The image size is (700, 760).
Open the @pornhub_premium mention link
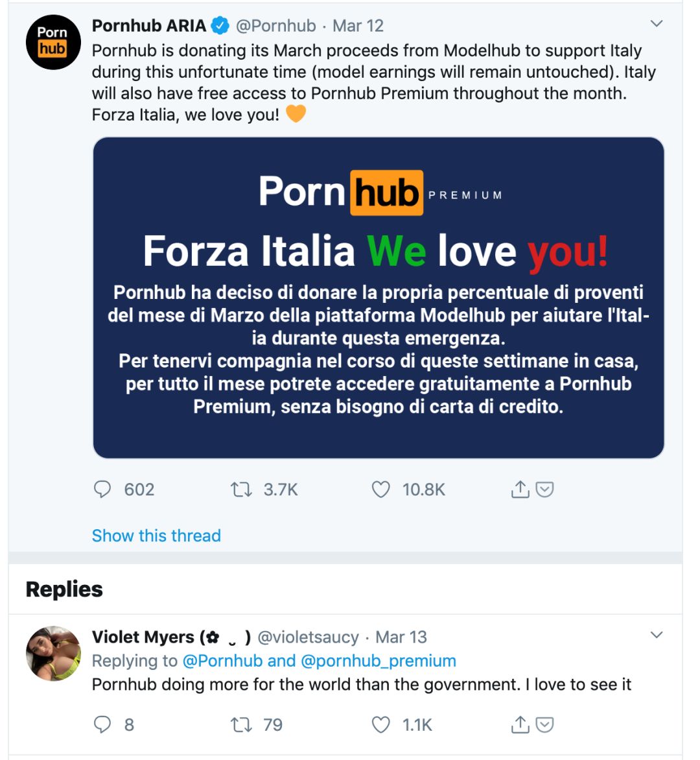coord(379,661)
